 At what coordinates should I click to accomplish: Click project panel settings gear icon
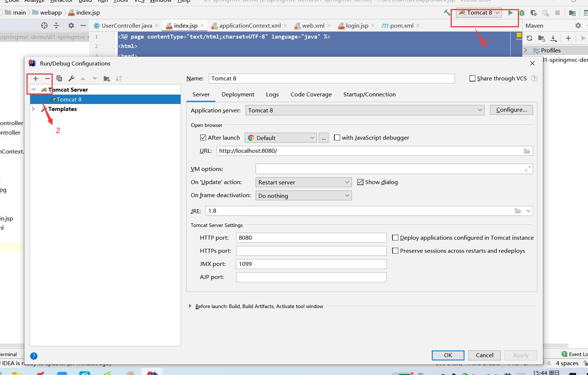[71, 25]
